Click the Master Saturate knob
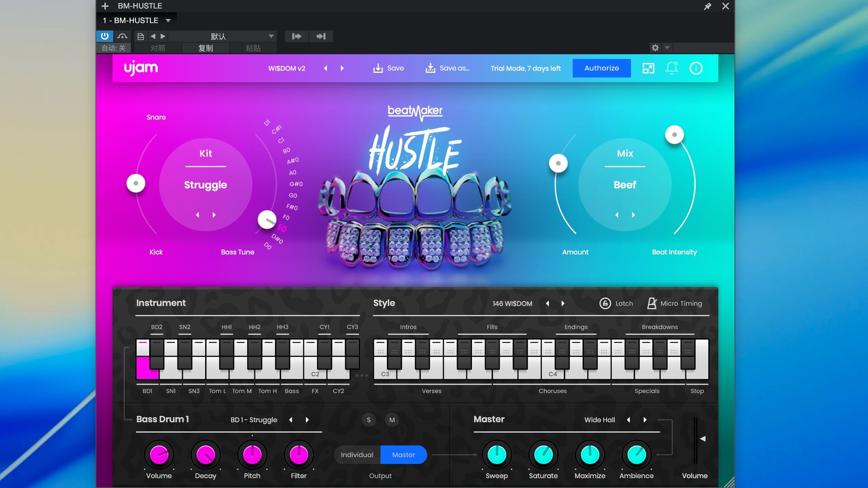Viewport: 868px width, 488px height. [543, 455]
